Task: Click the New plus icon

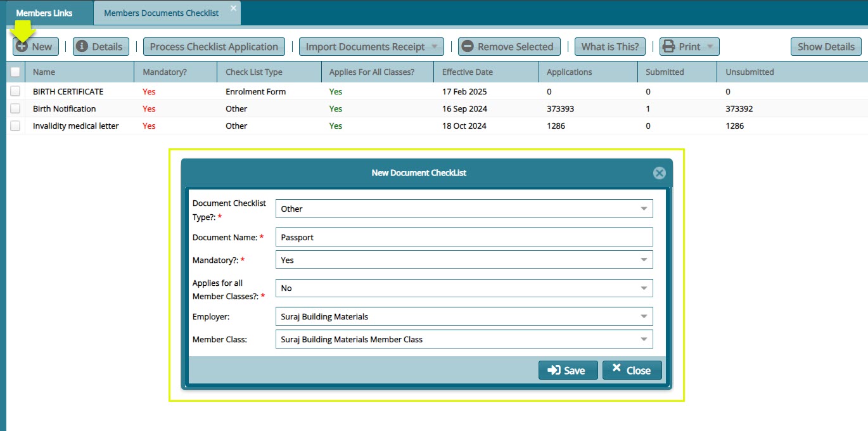Action: tap(22, 46)
